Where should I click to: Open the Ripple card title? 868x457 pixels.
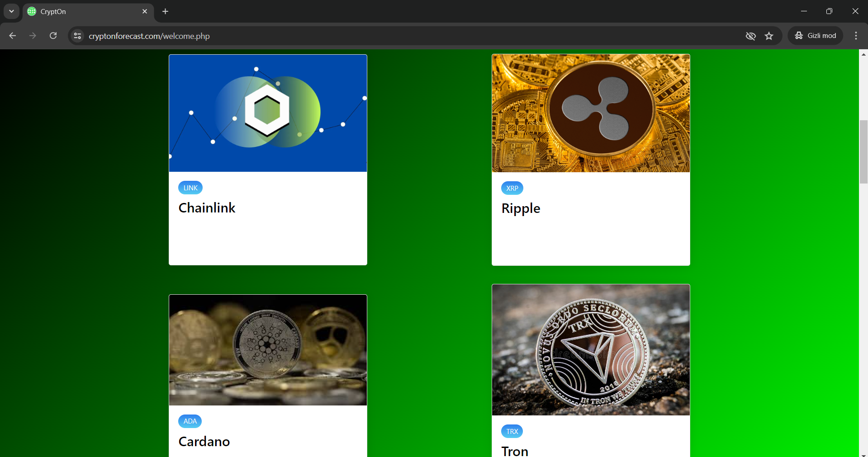521,208
